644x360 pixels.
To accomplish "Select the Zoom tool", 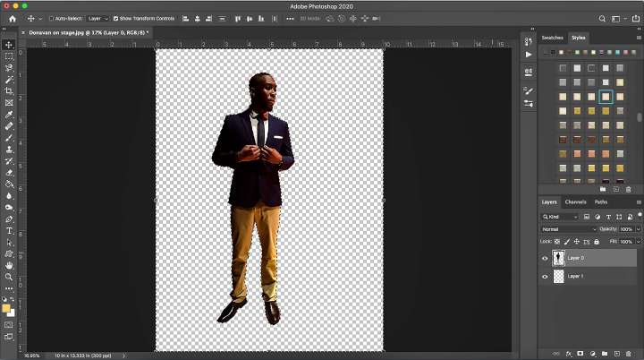I will click(9, 277).
